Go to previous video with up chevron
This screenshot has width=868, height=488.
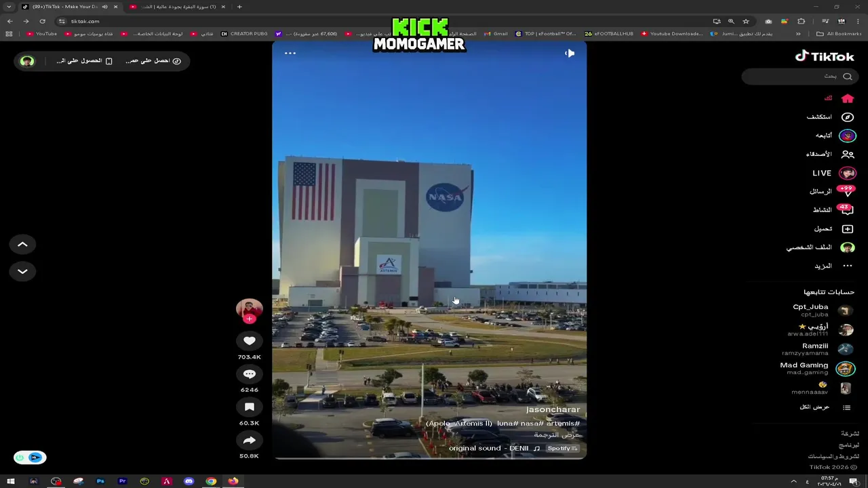tap(22, 245)
